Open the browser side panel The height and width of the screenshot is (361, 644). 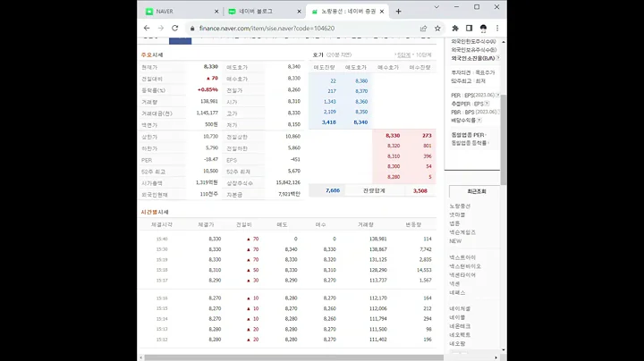point(469,29)
